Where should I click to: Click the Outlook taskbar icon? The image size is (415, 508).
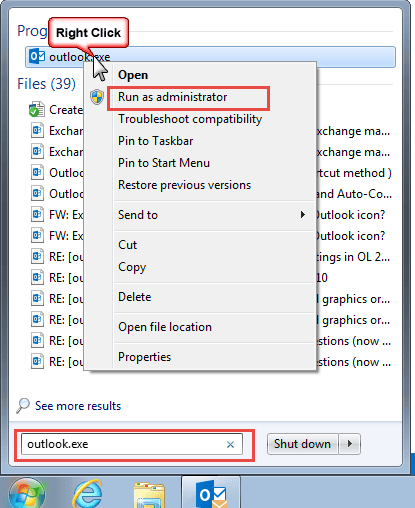[x=211, y=494]
